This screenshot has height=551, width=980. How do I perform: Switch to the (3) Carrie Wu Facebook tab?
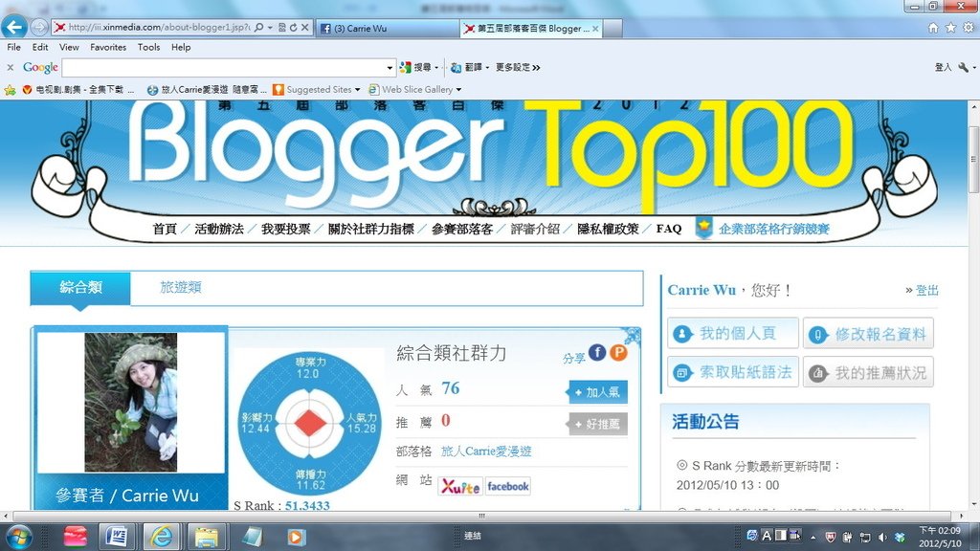[x=388, y=28]
